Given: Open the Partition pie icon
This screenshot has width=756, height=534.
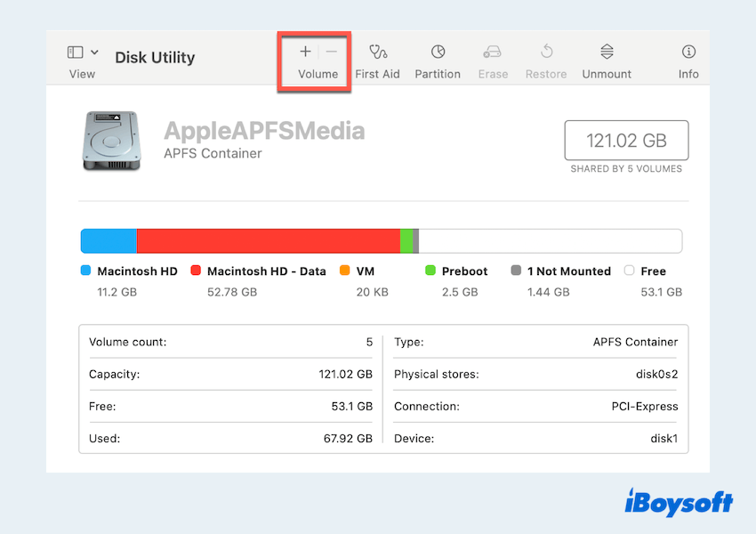Looking at the screenshot, I should 438,52.
